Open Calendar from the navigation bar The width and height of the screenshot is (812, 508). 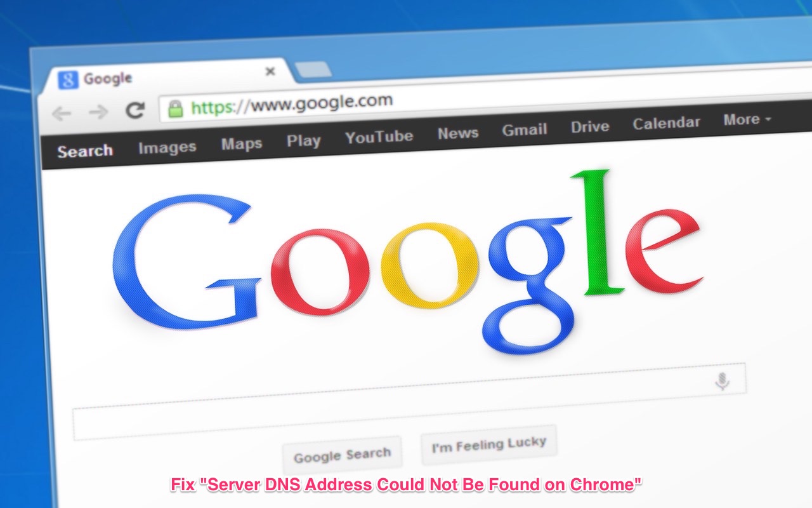click(x=667, y=123)
